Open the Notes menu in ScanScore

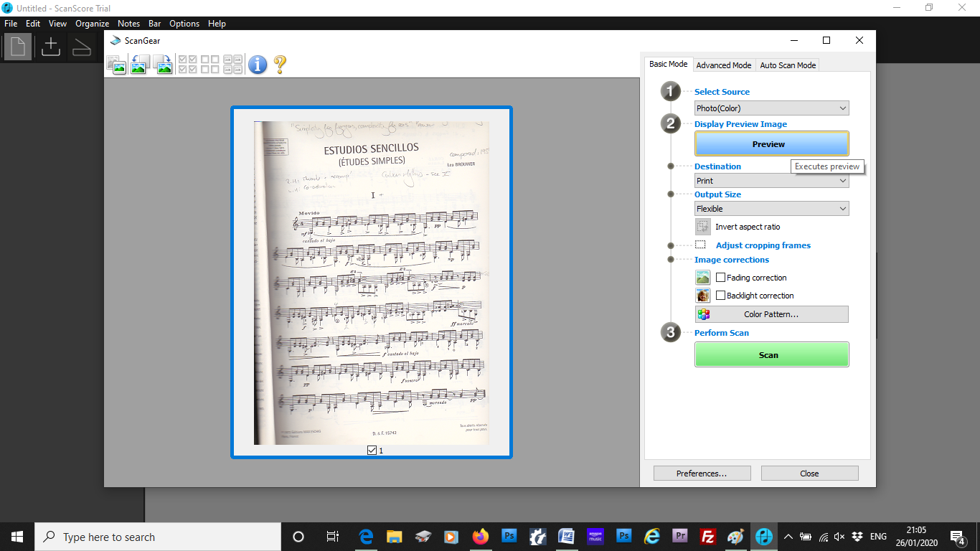(128, 24)
